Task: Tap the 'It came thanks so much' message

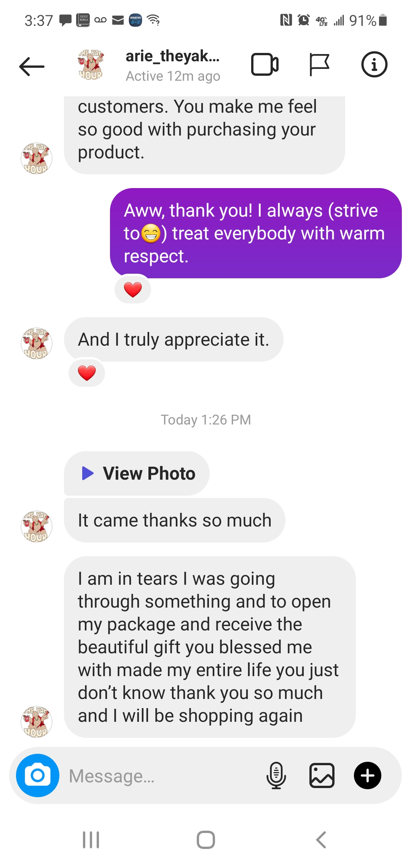Action: pos(175,520)
